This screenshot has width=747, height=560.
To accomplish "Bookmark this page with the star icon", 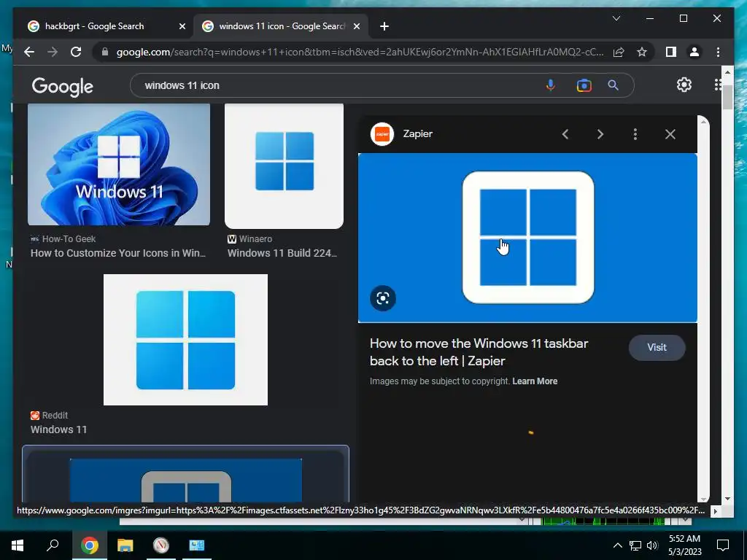I will click(x=642, y=52).
